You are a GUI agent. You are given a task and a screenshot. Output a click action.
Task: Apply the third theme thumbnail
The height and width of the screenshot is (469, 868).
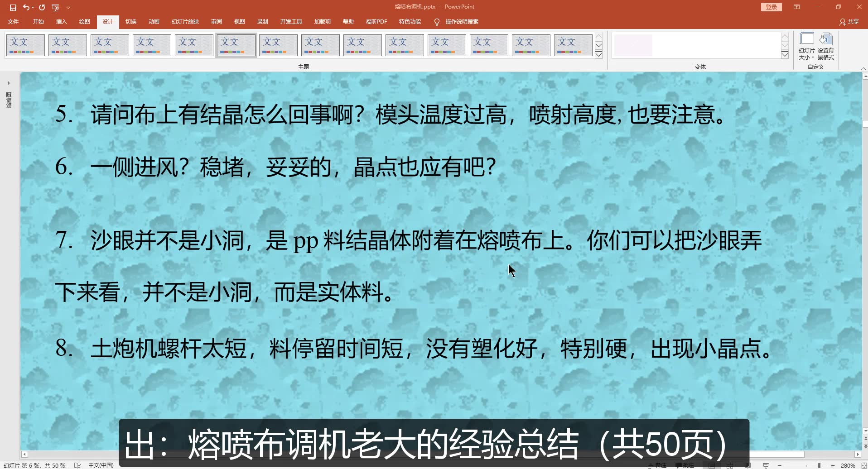tap(110, 45)
